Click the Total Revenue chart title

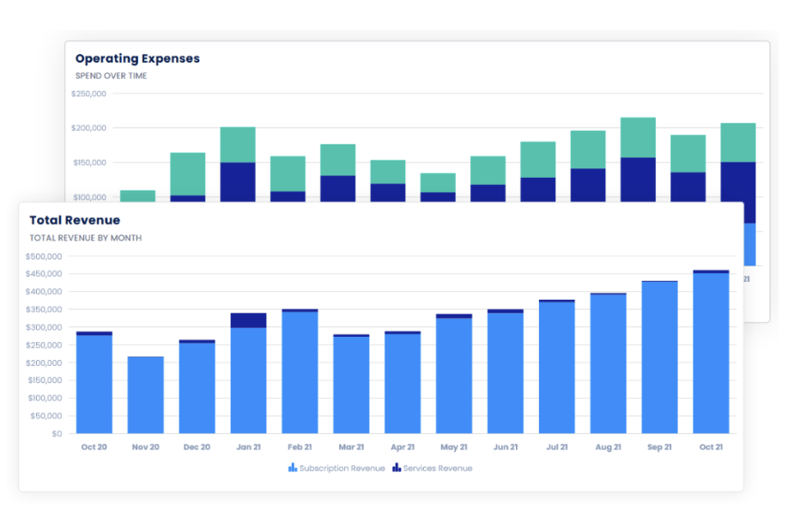(75, 220)
